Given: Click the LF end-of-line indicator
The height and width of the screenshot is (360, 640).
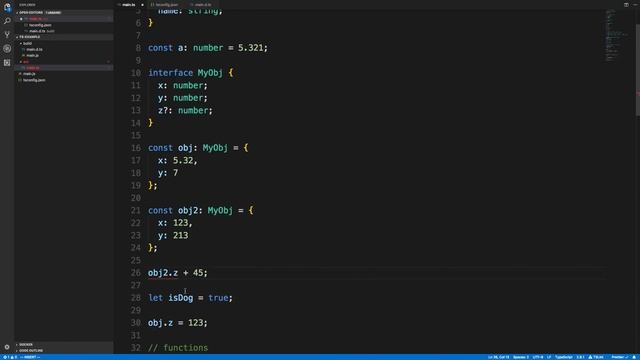Looking at the screenshot, I should point(549,357).
